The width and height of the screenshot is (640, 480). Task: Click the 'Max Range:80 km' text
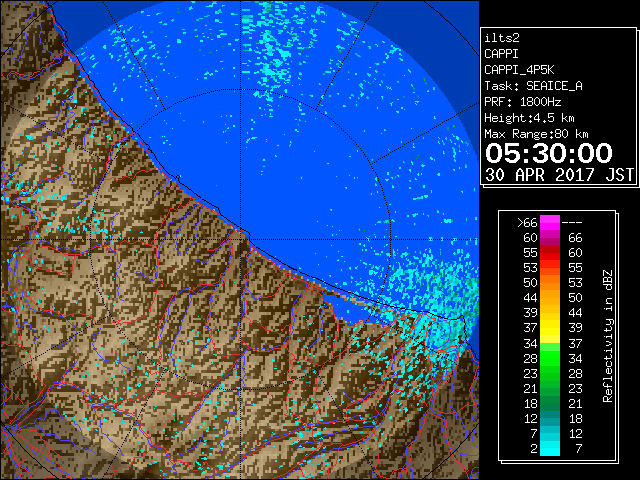point(536,134)
